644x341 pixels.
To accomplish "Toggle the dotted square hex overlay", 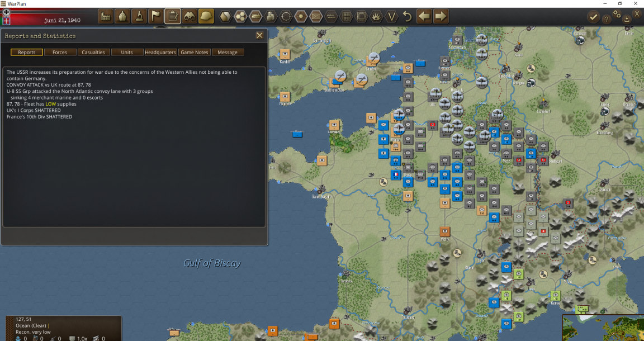I will (x=362, y=17).
